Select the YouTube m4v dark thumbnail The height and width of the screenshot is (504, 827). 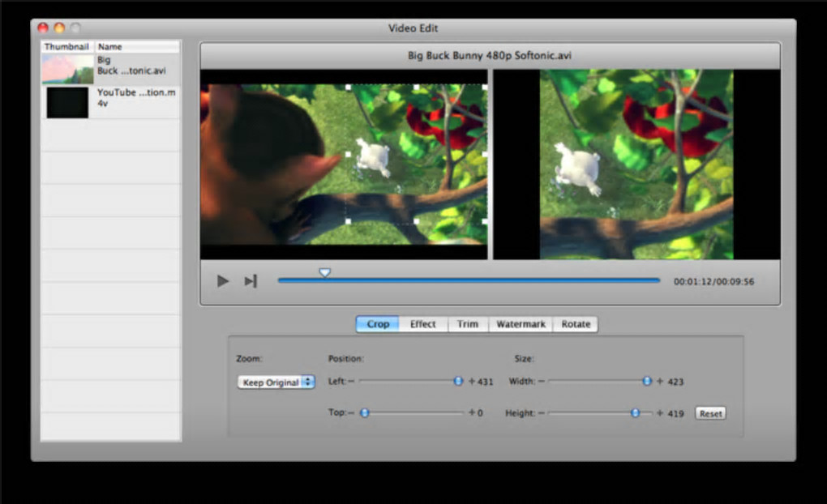tap(67, 102)
